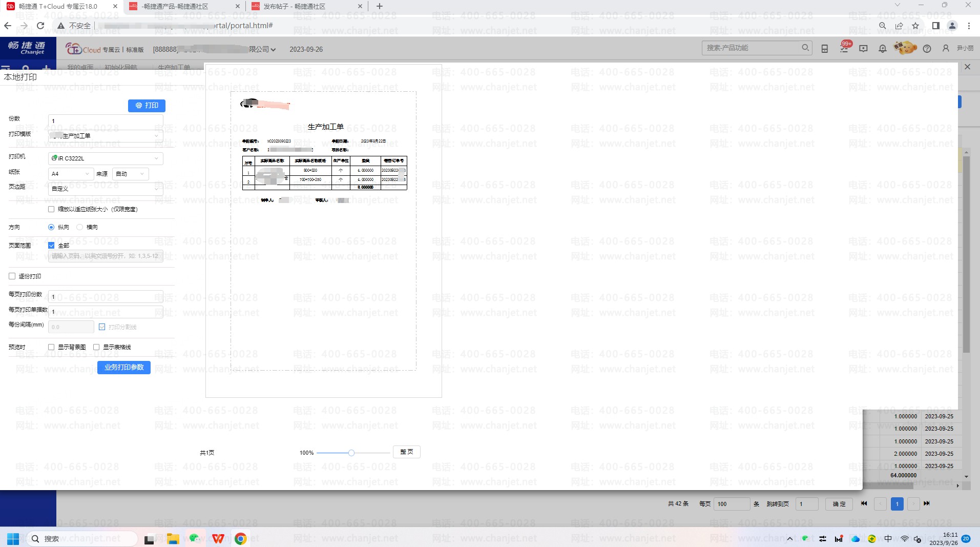Reload the page in the browser
This screenshot has height=547, width=980.
coord(40,25)
